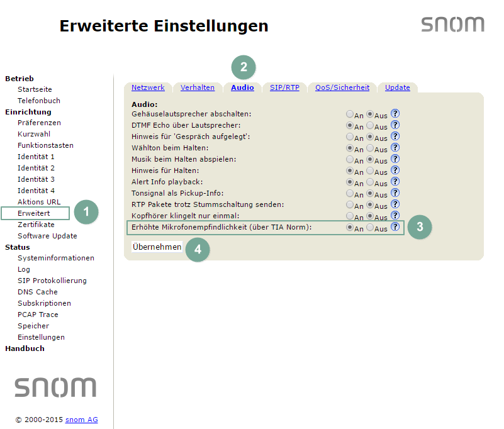The width and height of the screenshot is (504, 429).
Task: Open Funktionstasten in the sidebar
Action: point(45,145)
